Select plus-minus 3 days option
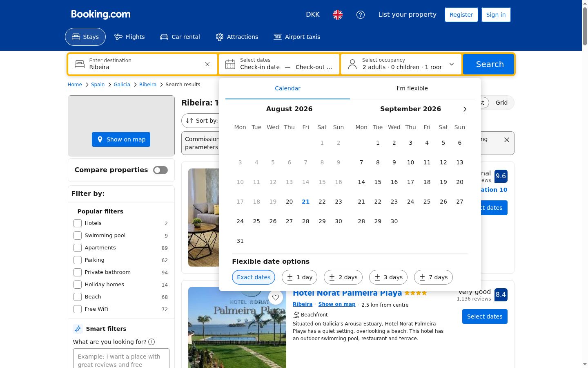The height and width of the screenshot is (368, 588). tap(389, 277)
